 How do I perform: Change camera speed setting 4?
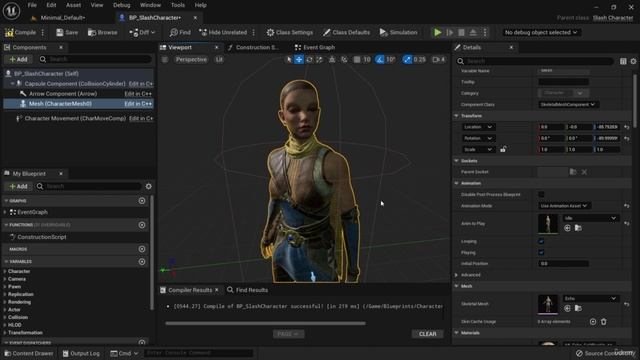439,60
